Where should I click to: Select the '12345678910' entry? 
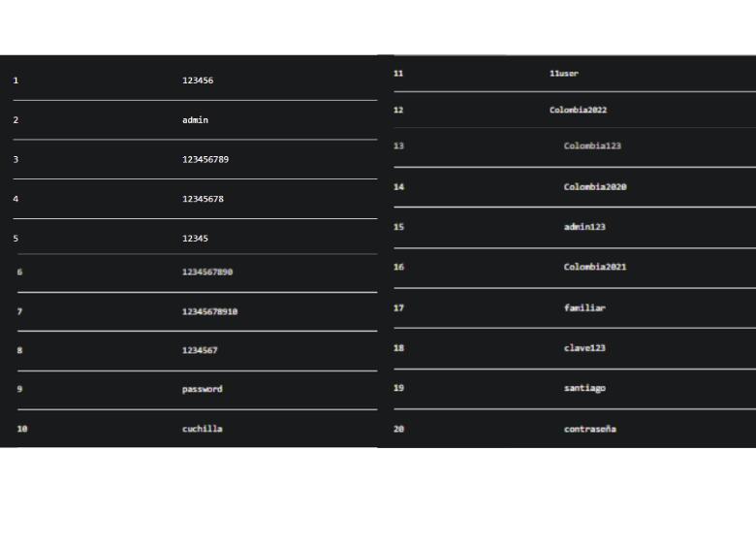point(209,311)
